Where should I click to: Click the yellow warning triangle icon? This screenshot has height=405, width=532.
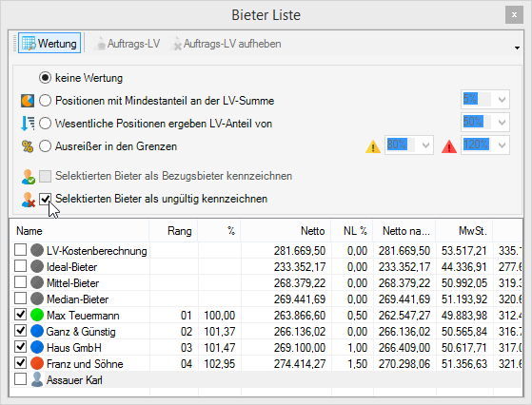372,146
